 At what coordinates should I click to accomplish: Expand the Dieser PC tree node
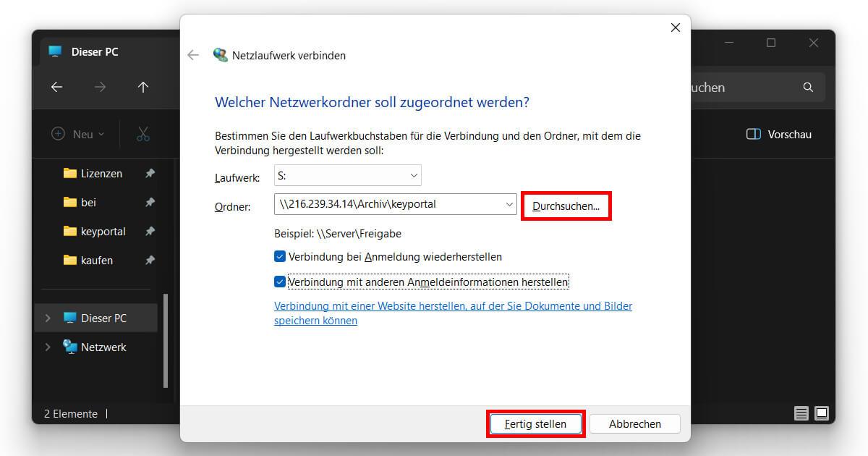coord(48,317)
